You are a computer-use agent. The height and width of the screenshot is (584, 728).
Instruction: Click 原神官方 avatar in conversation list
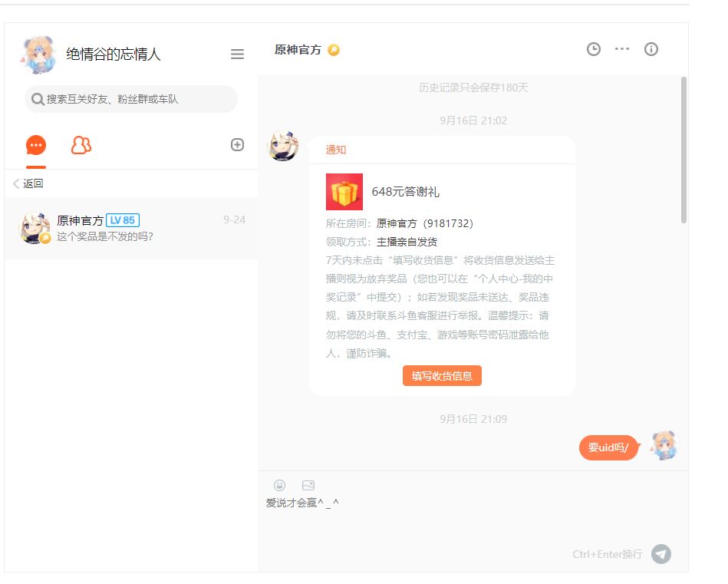35,228
